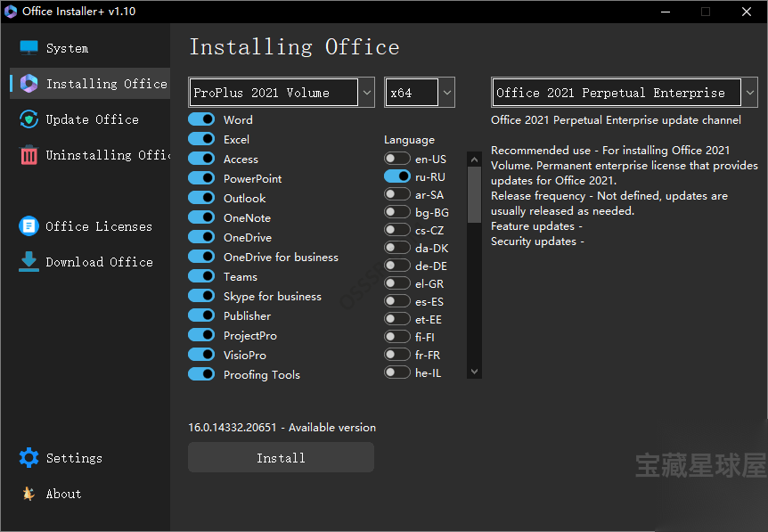768x532 pixels.
Task: Enable fr-FR language switch
Action: coord(397,354)
